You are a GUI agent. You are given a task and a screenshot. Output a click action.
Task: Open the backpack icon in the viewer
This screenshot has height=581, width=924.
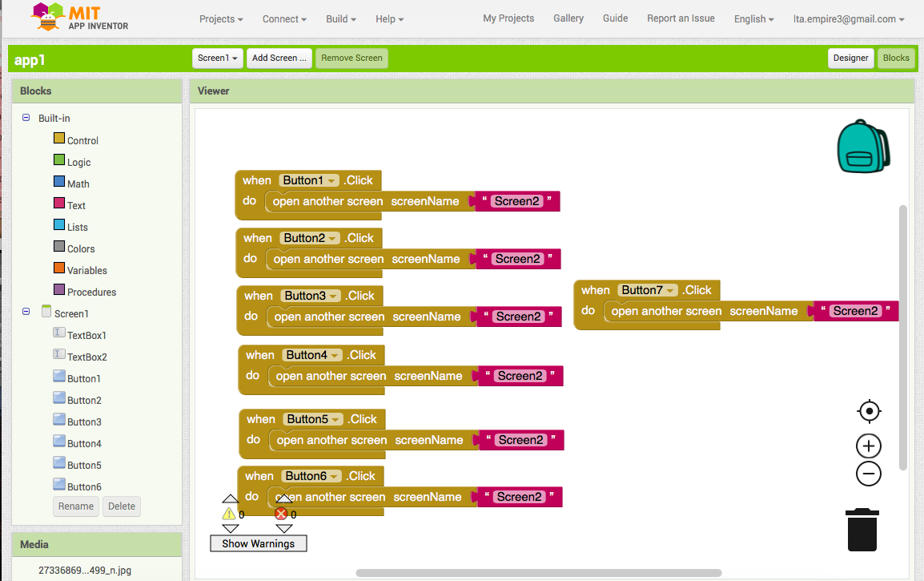(x=862, y=147)
